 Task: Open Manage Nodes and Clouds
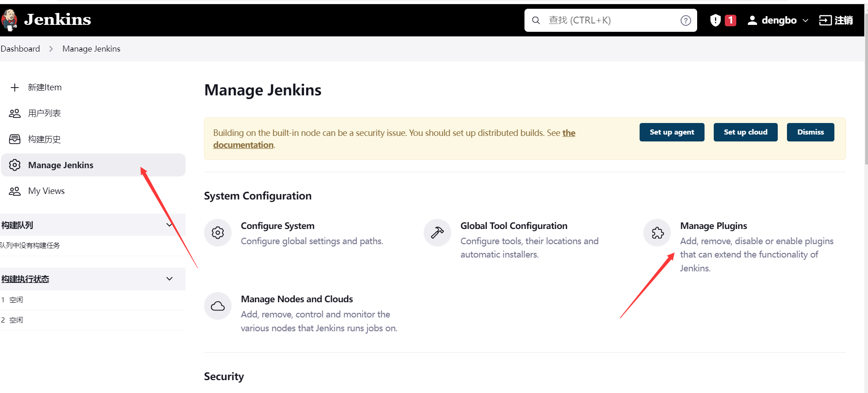click(x=297, y=299)
